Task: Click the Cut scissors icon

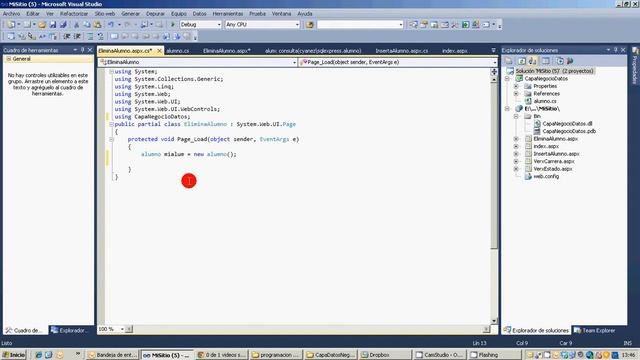Action: pos(76,24)
